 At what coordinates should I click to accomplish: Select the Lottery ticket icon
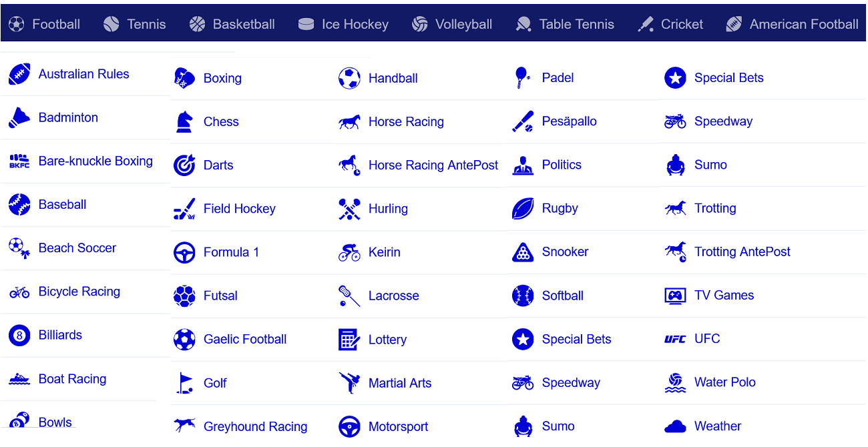tap(348, 339)
